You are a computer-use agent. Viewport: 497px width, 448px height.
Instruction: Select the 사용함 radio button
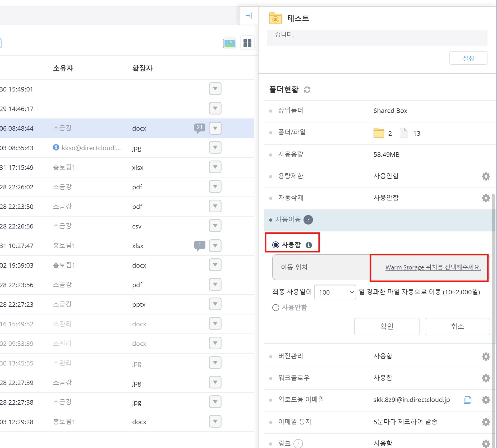coord(276,245)
